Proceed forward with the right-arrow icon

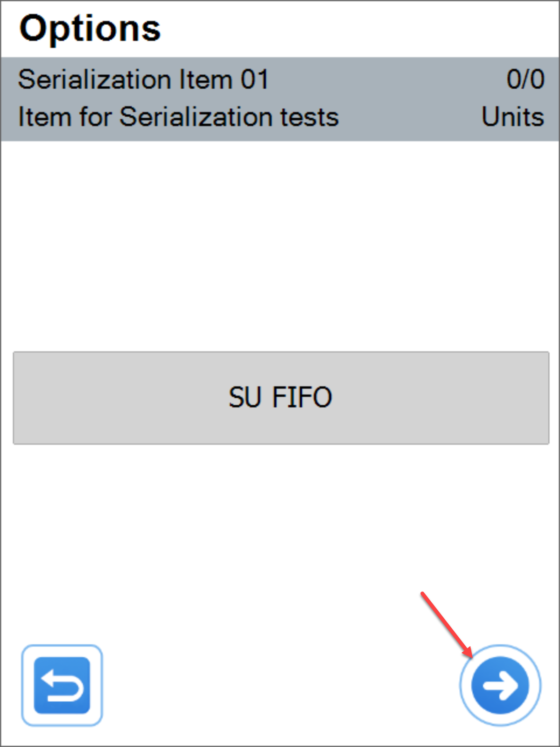[500, 685]
